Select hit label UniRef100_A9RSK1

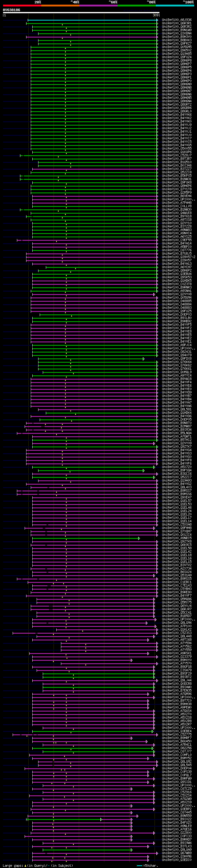176,653
